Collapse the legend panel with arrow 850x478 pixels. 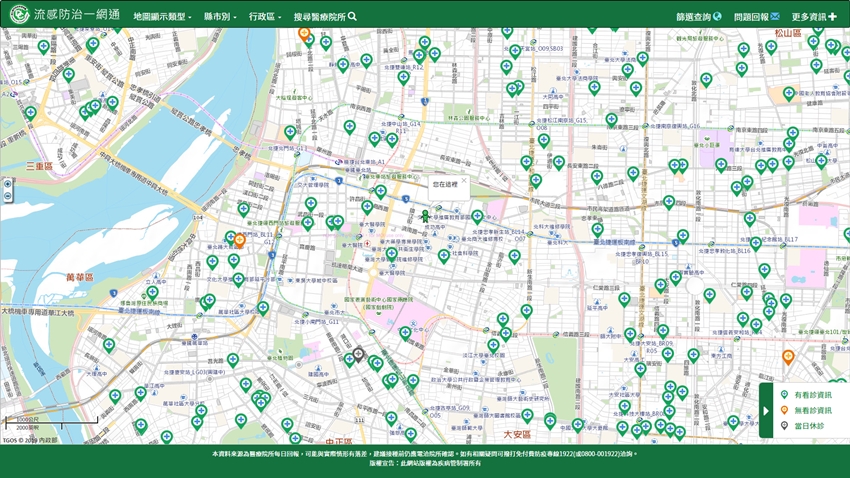[x=766, y=411]
